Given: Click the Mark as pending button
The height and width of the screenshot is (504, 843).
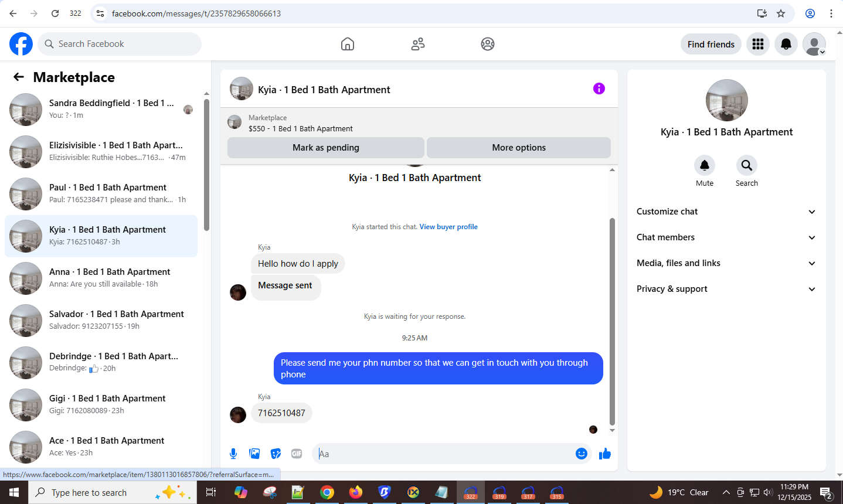Looking at the screenshot, I should pyautogui.click(x=326, y=148).
